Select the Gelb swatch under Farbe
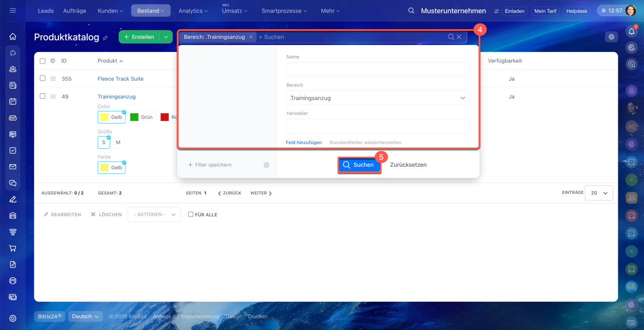The height and width of the screenshot is (330, 644). pyautogui.click(x=111, y=167)
